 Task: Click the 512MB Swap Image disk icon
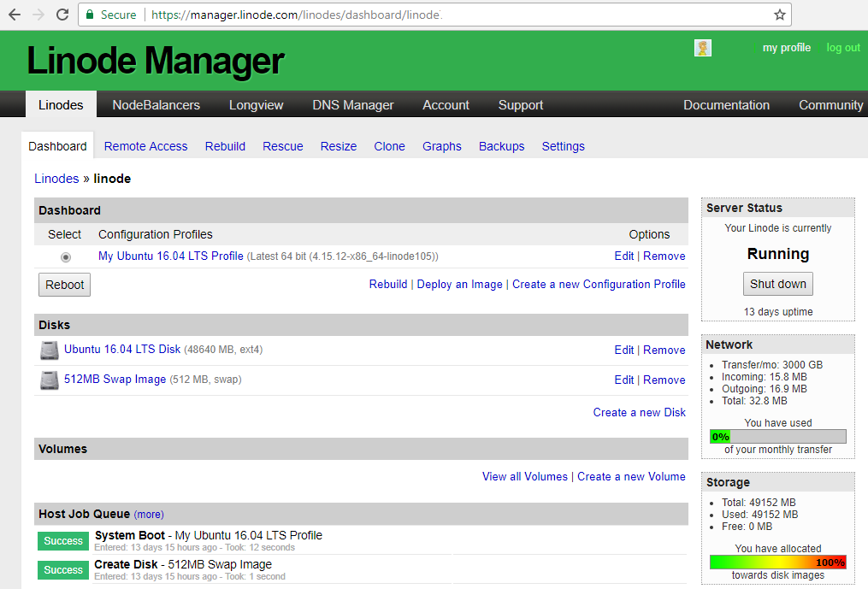[50, 380]
